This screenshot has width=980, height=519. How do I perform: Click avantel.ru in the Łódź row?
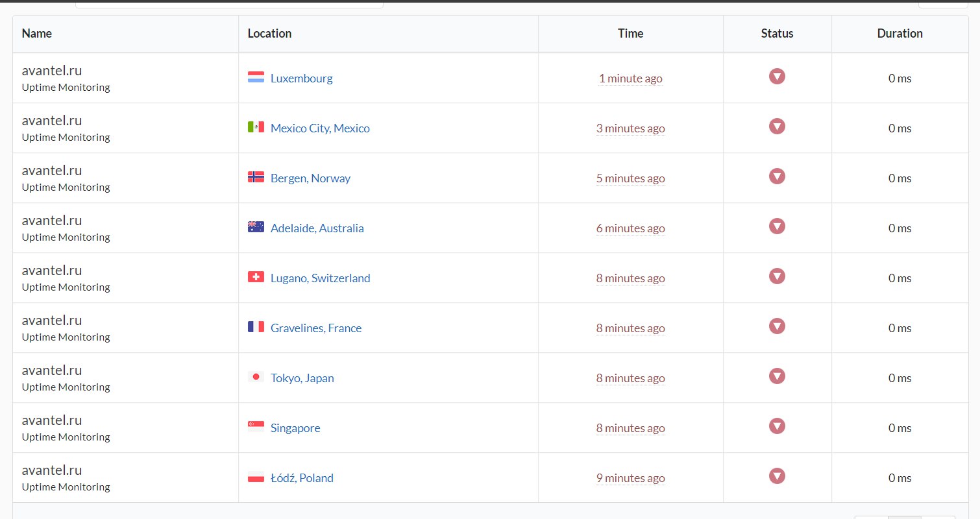(52, 470)
